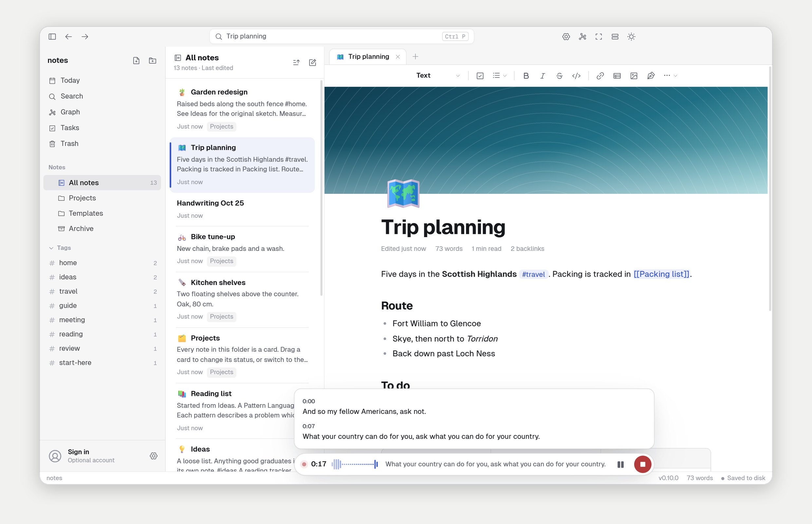Collapse the Tags section
Image resolution: width=812 pixels, height=524 pixels.
(60, 248)
